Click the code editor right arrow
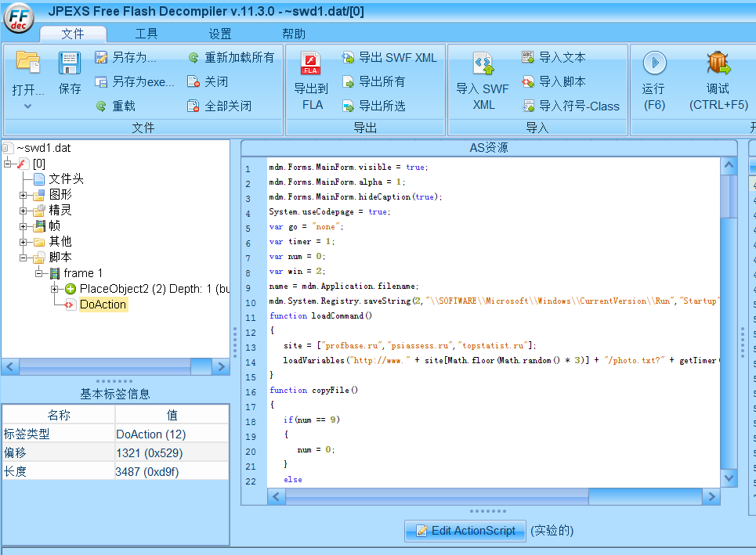The height and width of the screenshot is (555, 756). coord(711,497)
